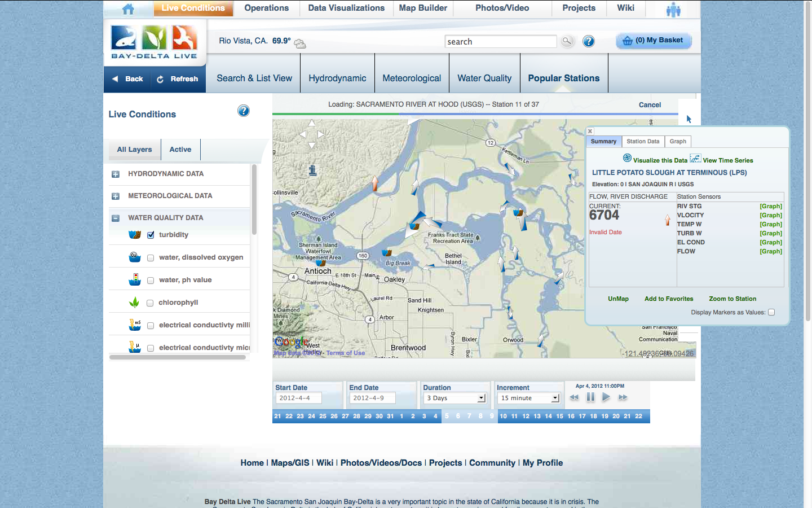The width and height of the screenshot is (812, 508).
Task: Collapse WATER QUALITY DATA group
Action: coord(116,218)
